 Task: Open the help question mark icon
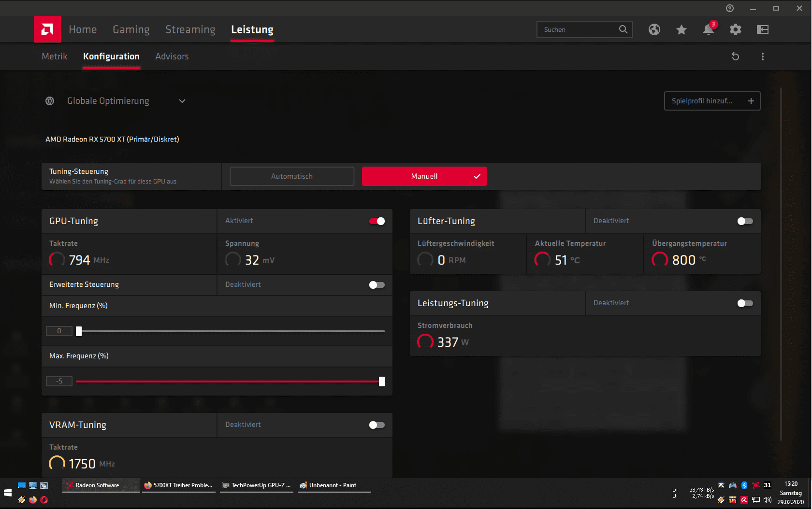click(x=730, y=8)
